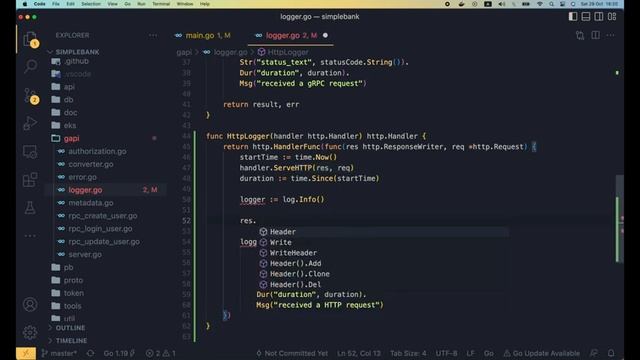This screenshot has width=640, height=360.
Task: Open the Run and Debug view
Action: click(x=30, y=123)
